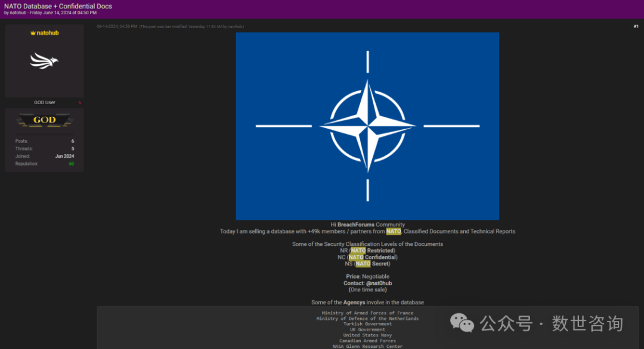Image resolution: width=644 pixels, height=349 pixels.
Task: Click Ministry of Armed Forces of France entry
Action: click(x=367, y=313)
